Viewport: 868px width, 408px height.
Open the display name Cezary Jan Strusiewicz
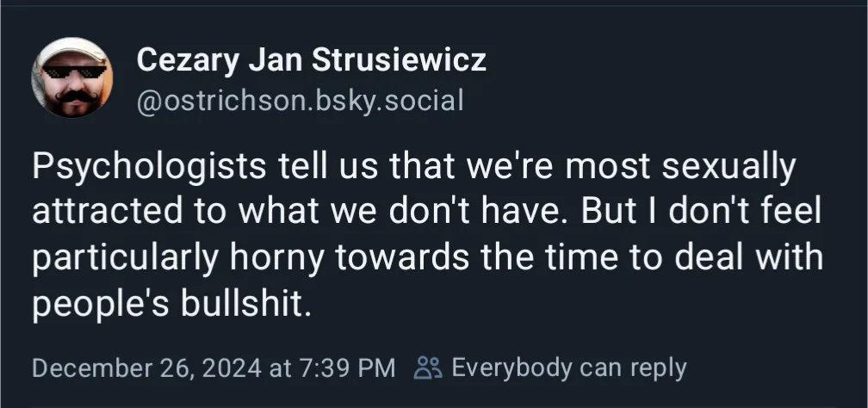[311, 59]
